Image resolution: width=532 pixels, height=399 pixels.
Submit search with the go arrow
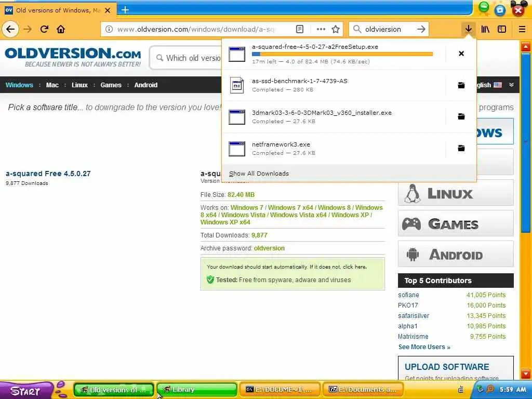tap(421, 29)
